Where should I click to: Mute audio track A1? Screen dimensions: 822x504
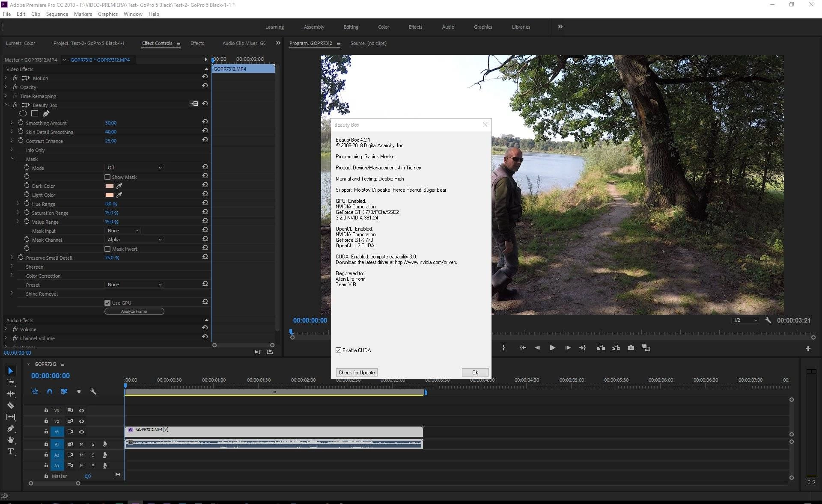(81, 444)
